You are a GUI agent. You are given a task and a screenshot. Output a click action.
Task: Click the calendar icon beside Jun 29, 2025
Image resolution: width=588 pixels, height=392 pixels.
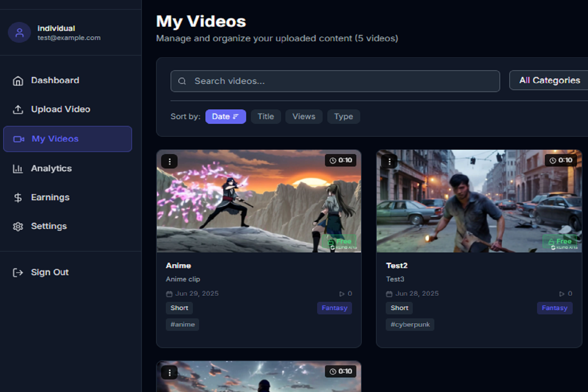[x=169, y=294]
